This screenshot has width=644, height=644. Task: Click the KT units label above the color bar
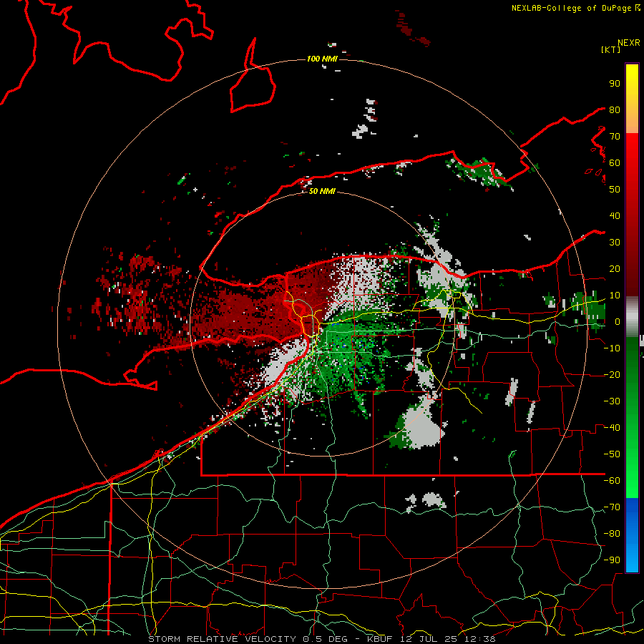coord(611,49)
